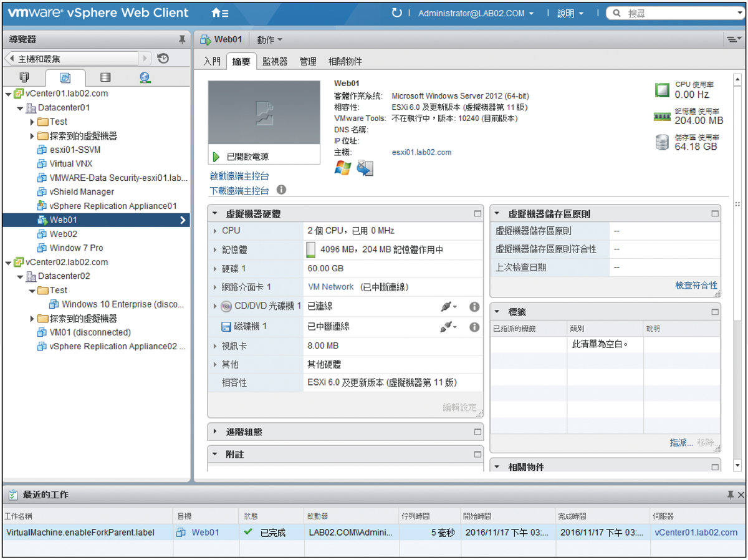Expand the CPU hardware row
Screen dimensions: 748x560
pos(215,231)
